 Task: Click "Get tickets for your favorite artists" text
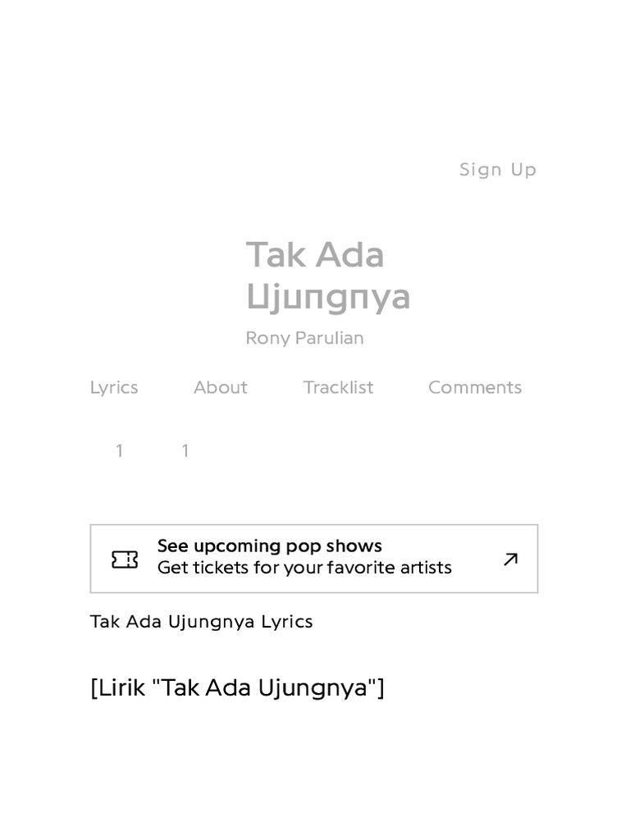304,568
